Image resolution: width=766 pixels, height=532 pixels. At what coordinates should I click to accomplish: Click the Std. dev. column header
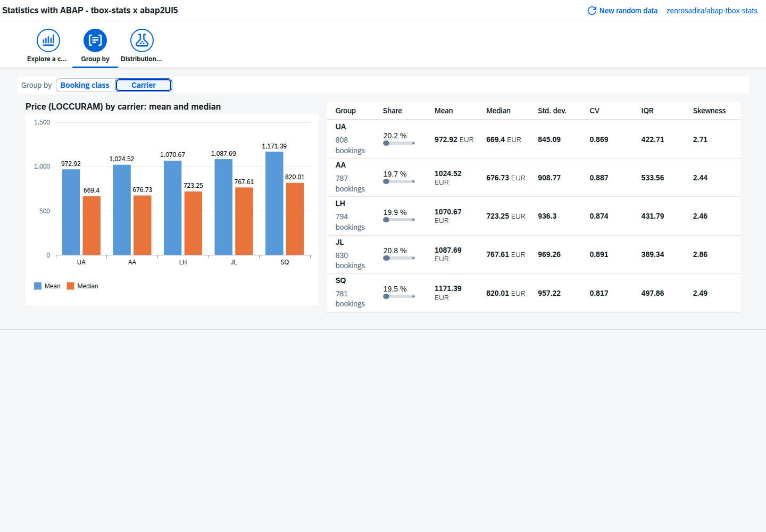pos(552,111)
